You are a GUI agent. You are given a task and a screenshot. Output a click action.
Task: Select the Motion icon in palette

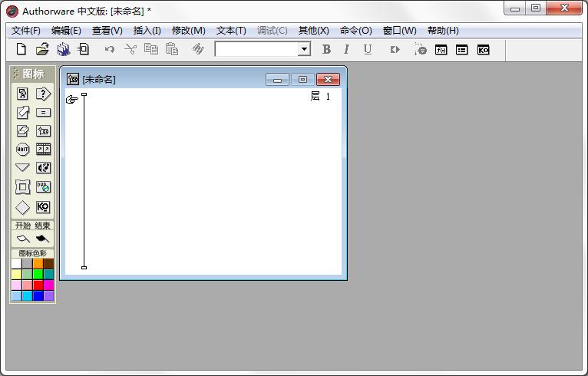[22, 112]
